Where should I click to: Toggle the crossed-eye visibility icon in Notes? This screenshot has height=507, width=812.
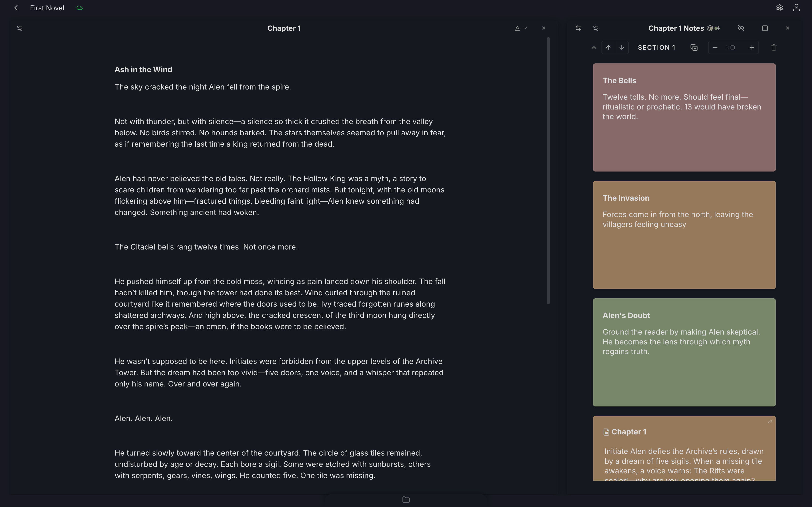coord(741,28)
